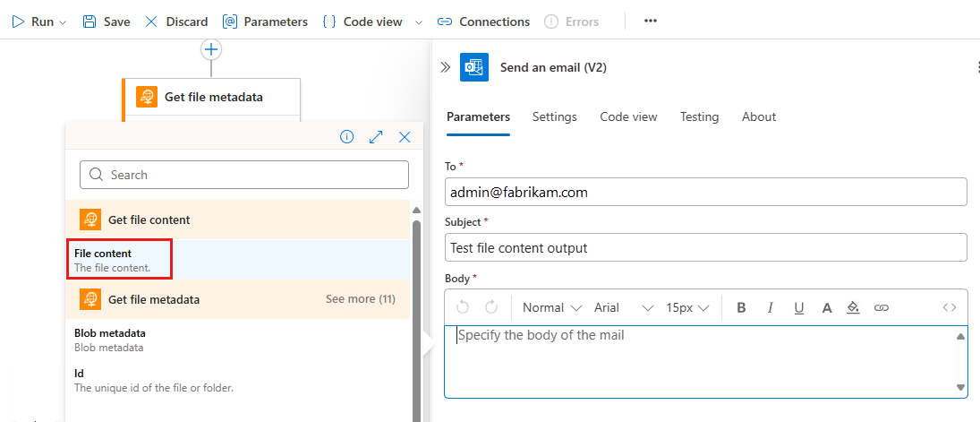Insert the Id dynamic value
Viewport: 980px width, 422px height.
237,380
